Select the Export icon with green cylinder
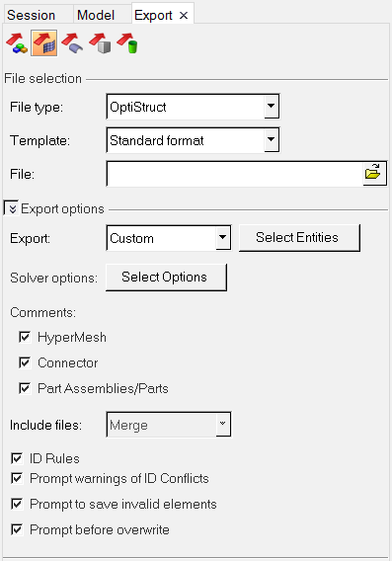This screenshot has width=392, height=561. click(127, 43)
